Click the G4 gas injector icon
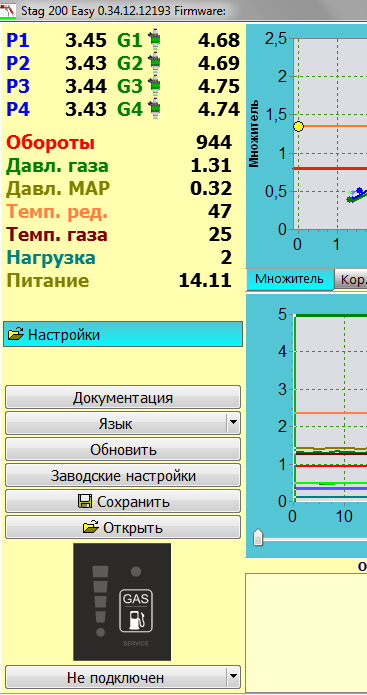Image resolution: width=367 pixels, height=695 pixels. [154, 108]
